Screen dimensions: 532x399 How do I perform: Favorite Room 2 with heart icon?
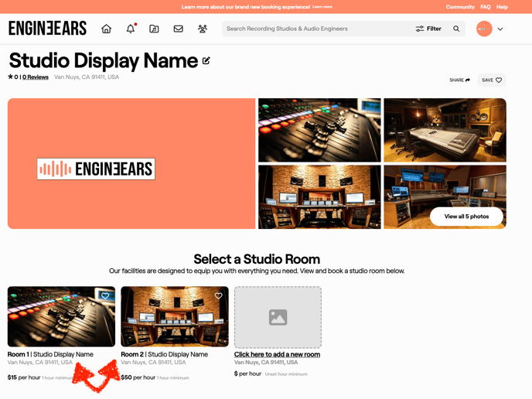(x=219, y=296)
